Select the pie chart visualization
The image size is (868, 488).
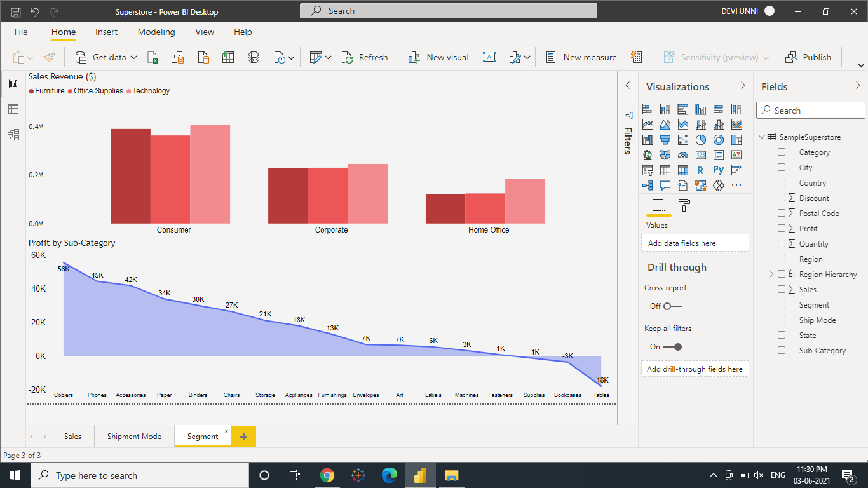700,139
